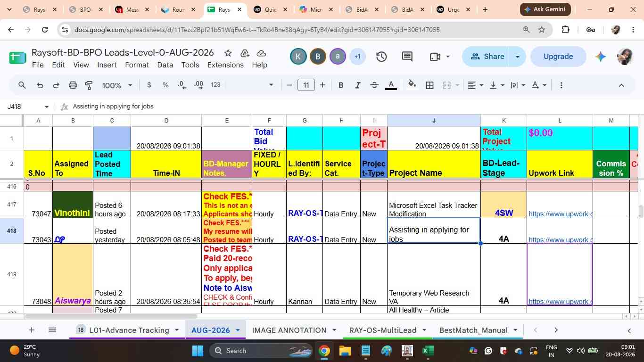Toggle italic formatting
This screenshot has width=644, height=362.
click(x=358, y=85)
